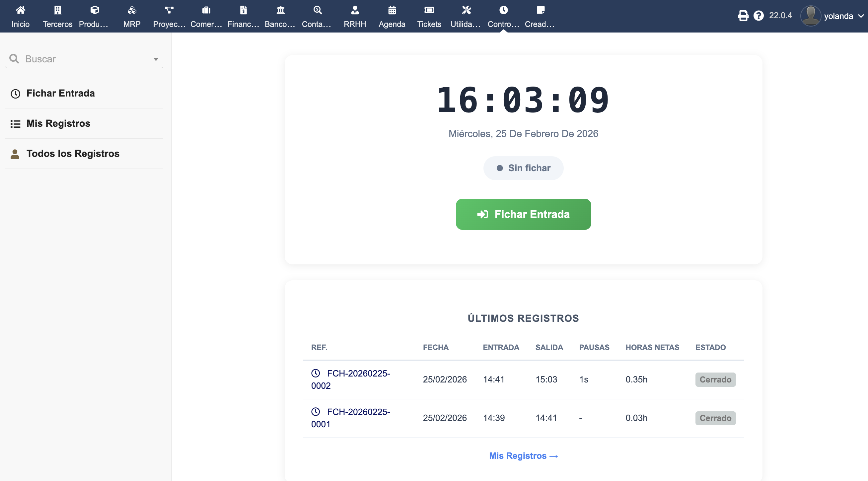The width and height of the screenshot is (868, 481).
Task: Open the Tickets icon in top bar
Action: coord(429,10)
